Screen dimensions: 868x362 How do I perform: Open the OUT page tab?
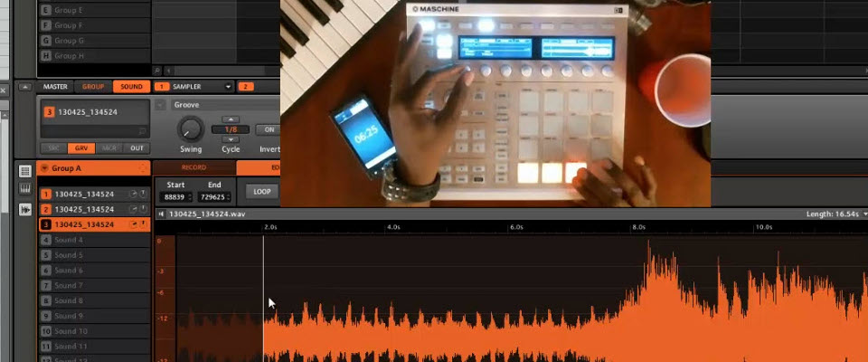point(137,148)
